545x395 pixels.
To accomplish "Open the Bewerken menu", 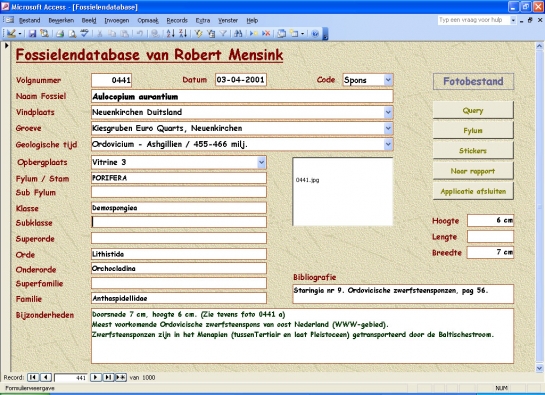I will click(x=61, y=21).
